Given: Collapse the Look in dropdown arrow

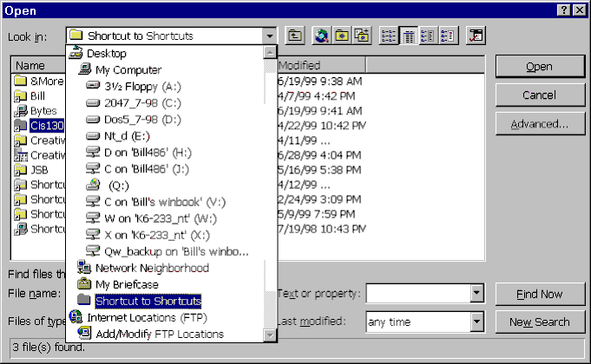Looking at the screenshot, I should tap(269, 36).
